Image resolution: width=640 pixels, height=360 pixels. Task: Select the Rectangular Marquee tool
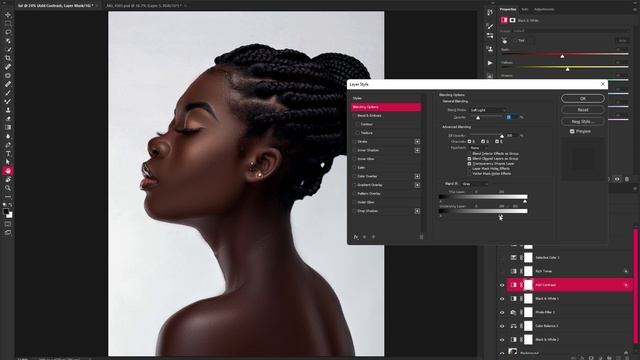(x=8, y=23)
